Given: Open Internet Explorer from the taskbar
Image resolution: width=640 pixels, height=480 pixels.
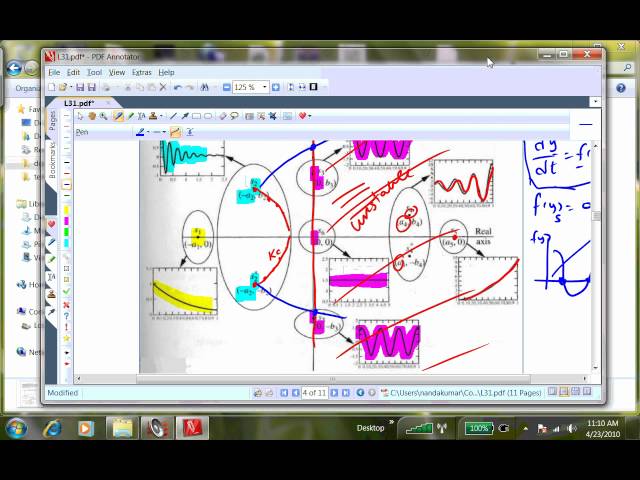Looking at the screenshot, I should tap(52, 428).
